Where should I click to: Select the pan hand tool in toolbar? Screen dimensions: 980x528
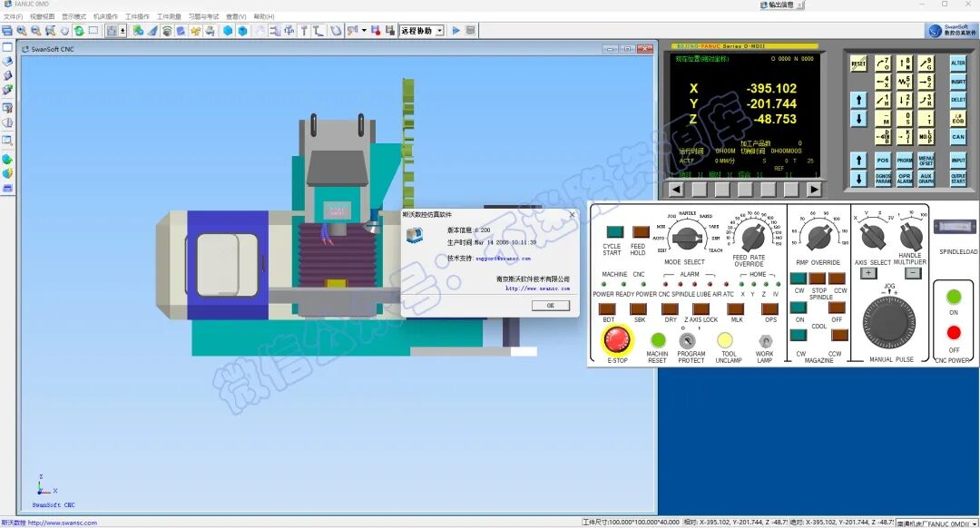(x=64, y=30)
